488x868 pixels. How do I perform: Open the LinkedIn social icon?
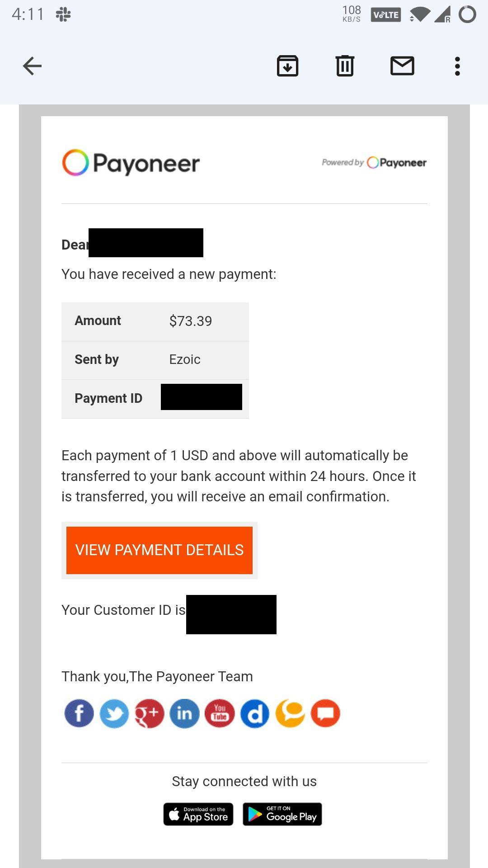pyautogui.click(x=184, y=713)
